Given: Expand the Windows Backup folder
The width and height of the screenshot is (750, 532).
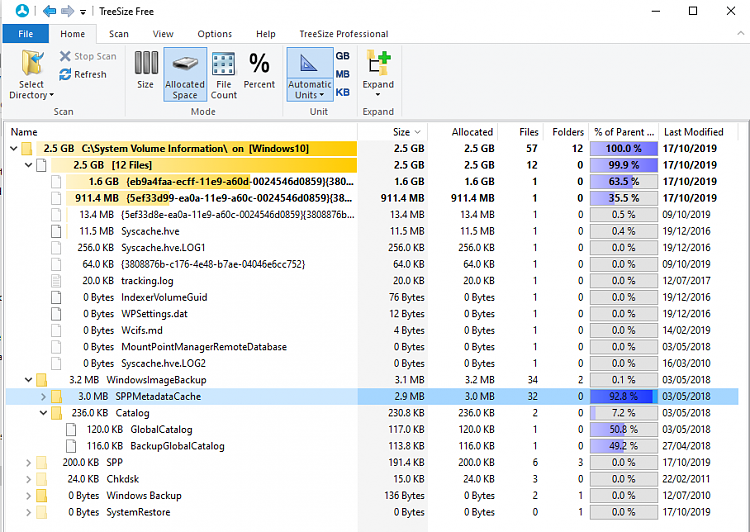Looking at the screenshot, I should [x=28, y=496].
